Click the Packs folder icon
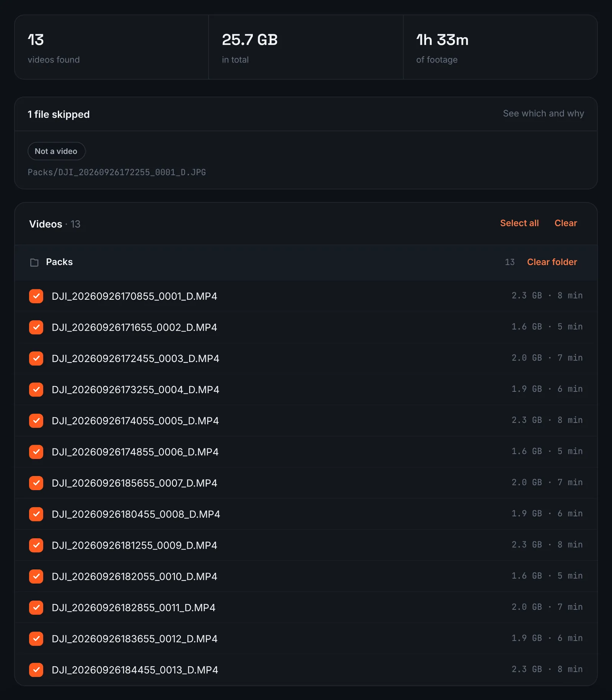 tap(34, 262)
